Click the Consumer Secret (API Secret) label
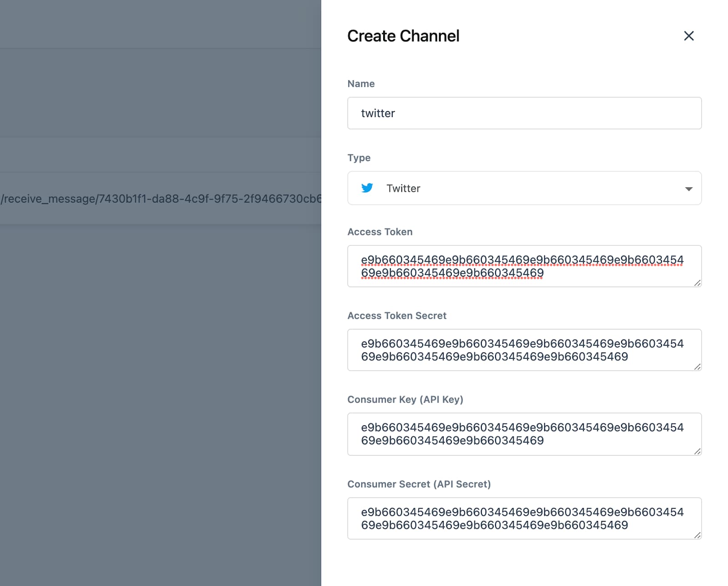This screenshot has width=728, height=586. [x=419, y=484]
